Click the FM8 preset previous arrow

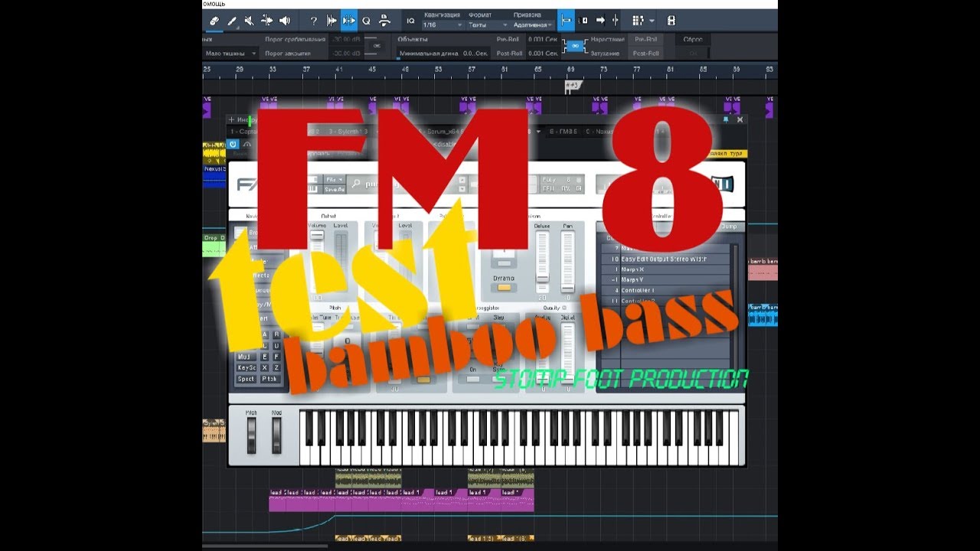pos(462,180)
